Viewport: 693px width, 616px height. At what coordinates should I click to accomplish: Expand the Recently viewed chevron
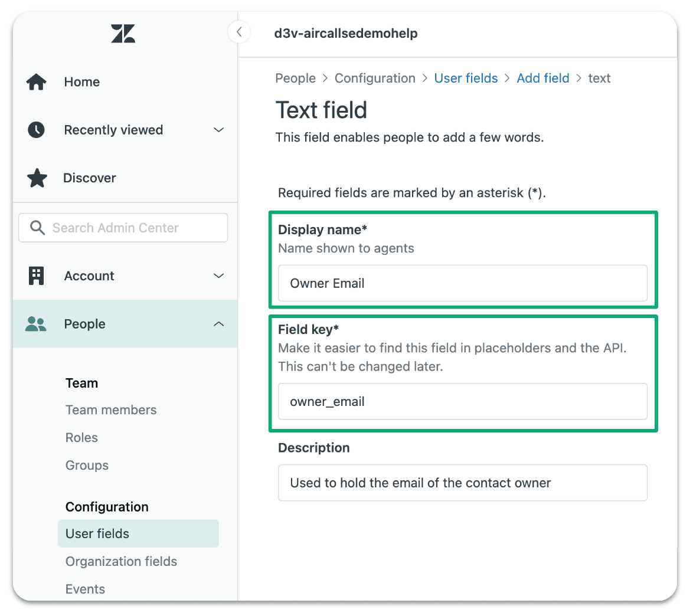(218, 130)
